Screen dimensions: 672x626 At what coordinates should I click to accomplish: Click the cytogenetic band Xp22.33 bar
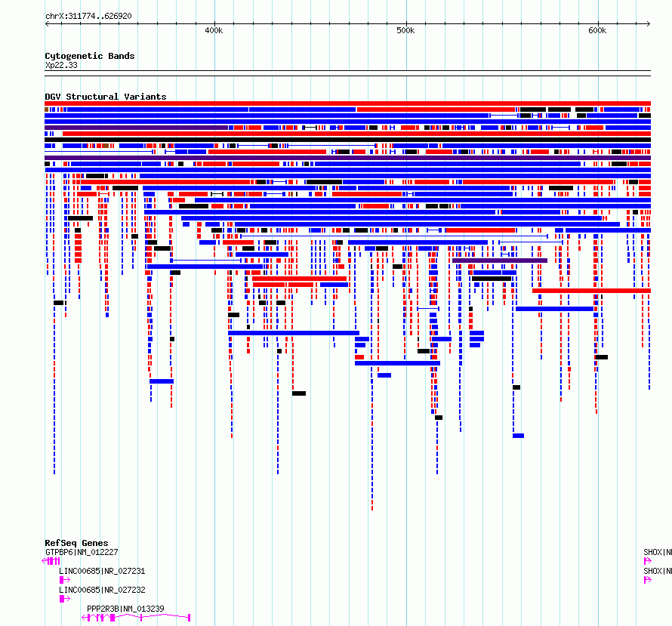coord(347,73)
